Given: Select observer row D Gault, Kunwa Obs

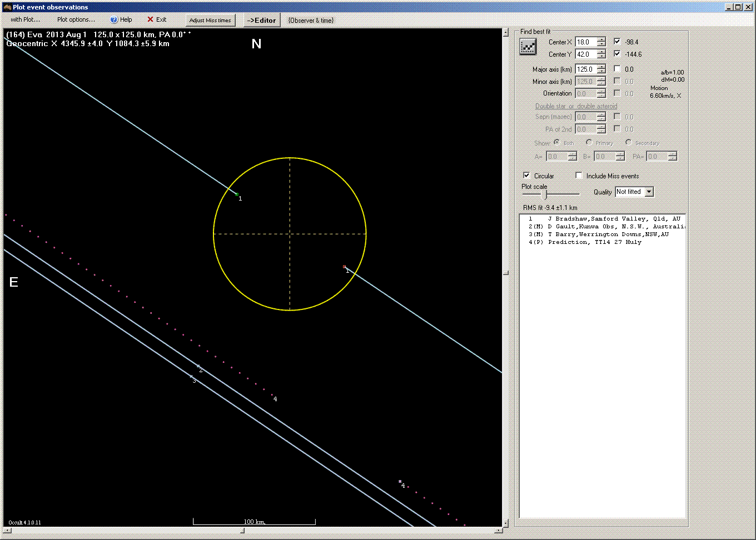Looking at the screenshot, I should [603, 227].
